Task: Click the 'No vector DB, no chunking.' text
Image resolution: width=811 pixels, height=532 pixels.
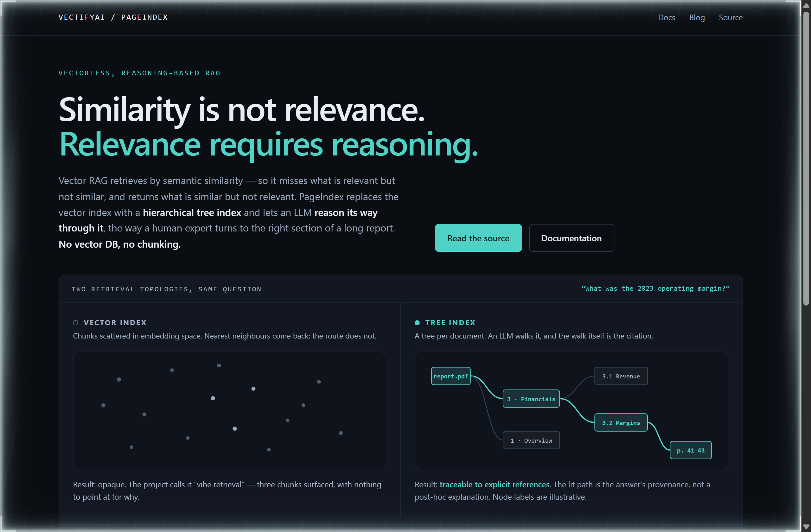Action: [119, 244]
